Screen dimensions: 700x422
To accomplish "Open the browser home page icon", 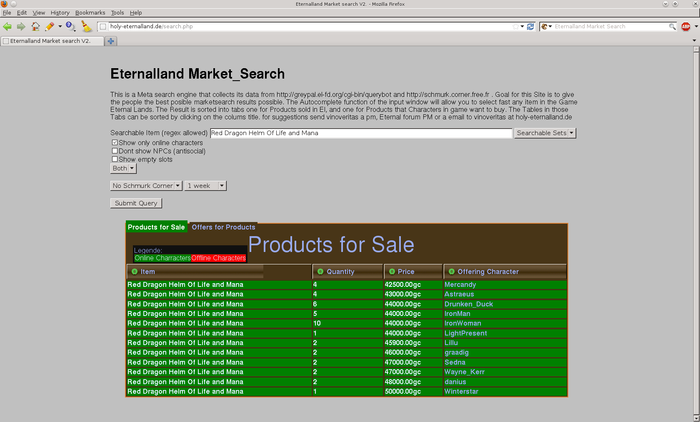I will click(35, 27).
